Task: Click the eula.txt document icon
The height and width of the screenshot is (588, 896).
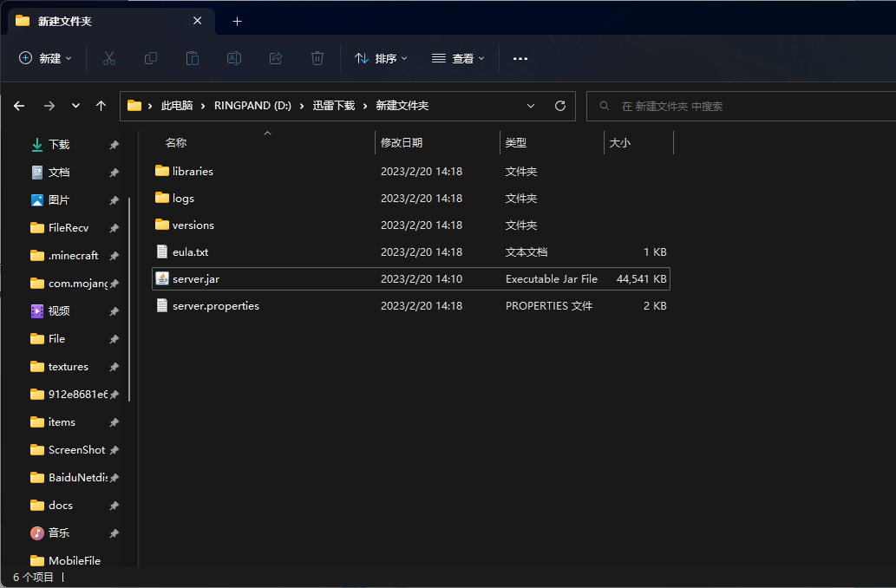Action: point(162,252)
